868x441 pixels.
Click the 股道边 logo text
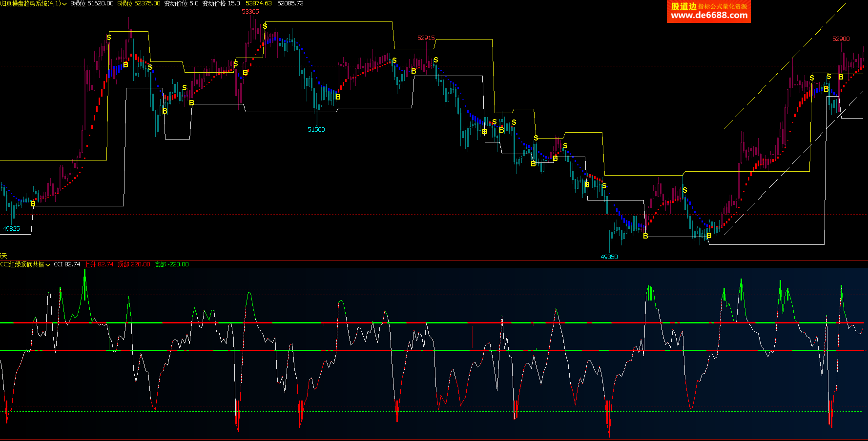point(683,6)
